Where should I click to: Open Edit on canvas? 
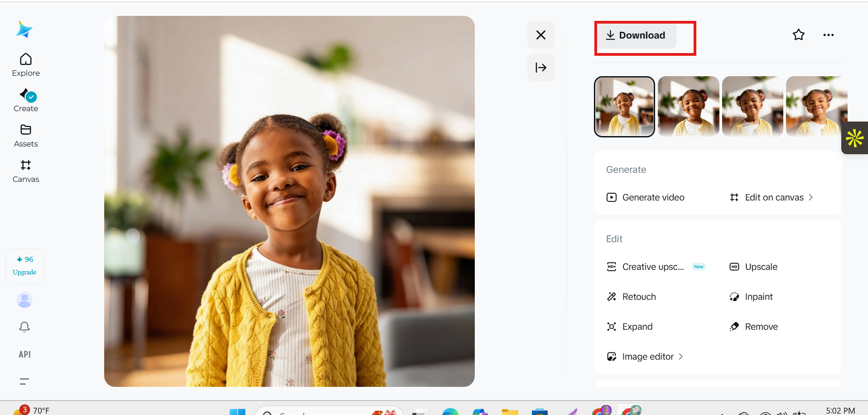coord(772,197)
